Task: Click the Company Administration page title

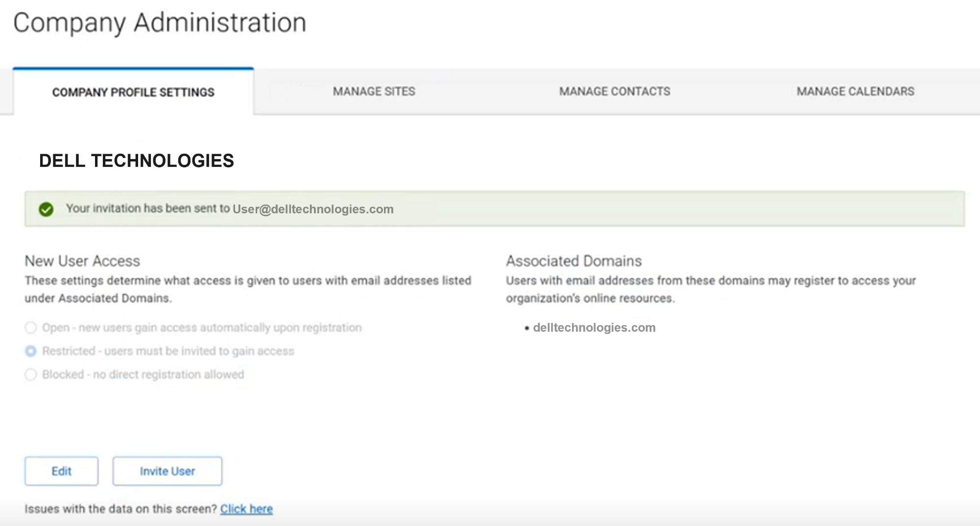Action: pos(160,22)
